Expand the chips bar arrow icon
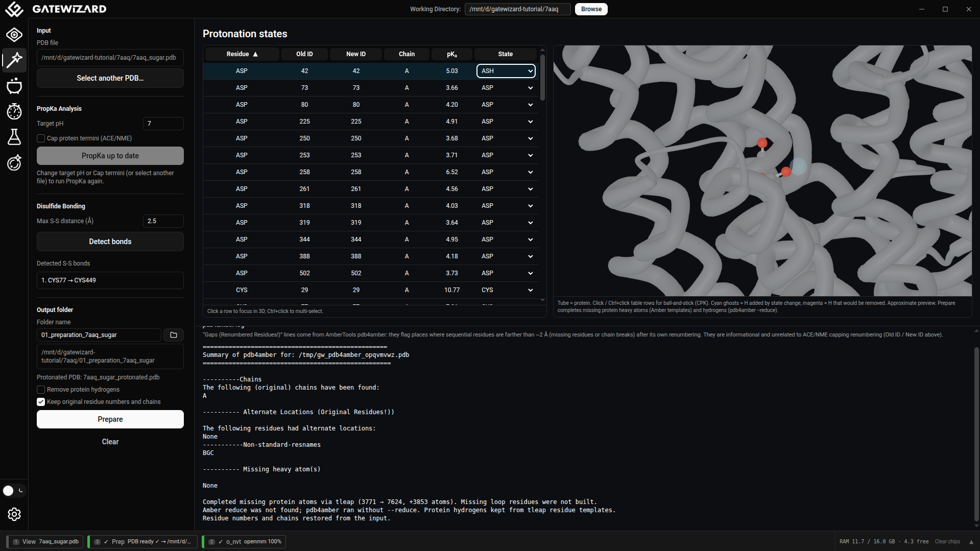Viewport: 980px width, 551px height. click(971, 542)
